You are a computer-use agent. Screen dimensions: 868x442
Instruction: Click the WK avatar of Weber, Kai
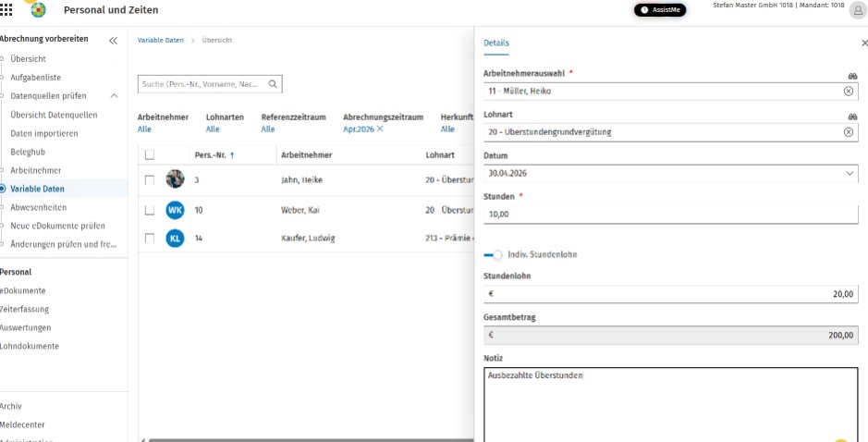(175, 211)
